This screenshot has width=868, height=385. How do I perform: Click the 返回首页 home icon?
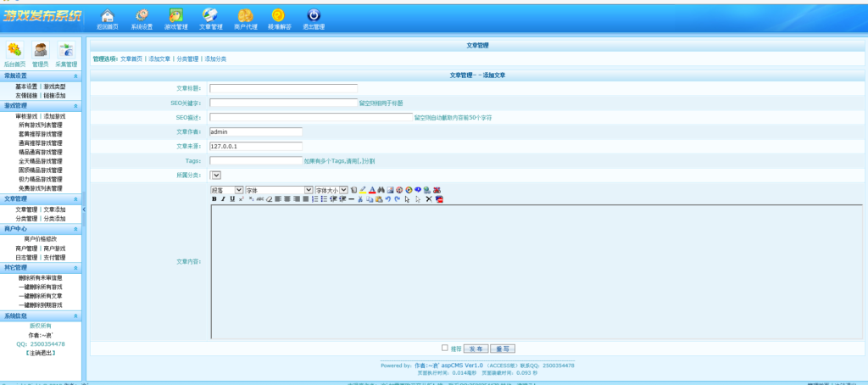pyautogui.click(x=107, y=17)
